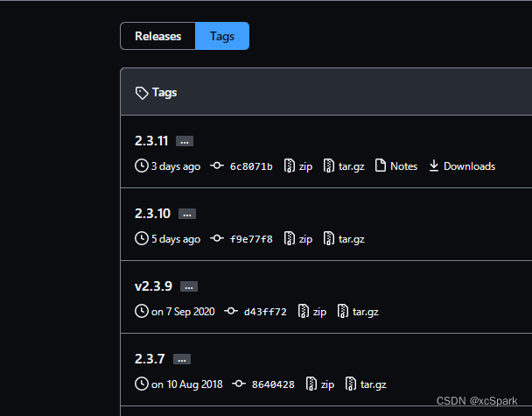The height and width of the screenshot is (416, 532).
Task: Download tar.gz for v2.3.9
Action: tap(366, 312)
